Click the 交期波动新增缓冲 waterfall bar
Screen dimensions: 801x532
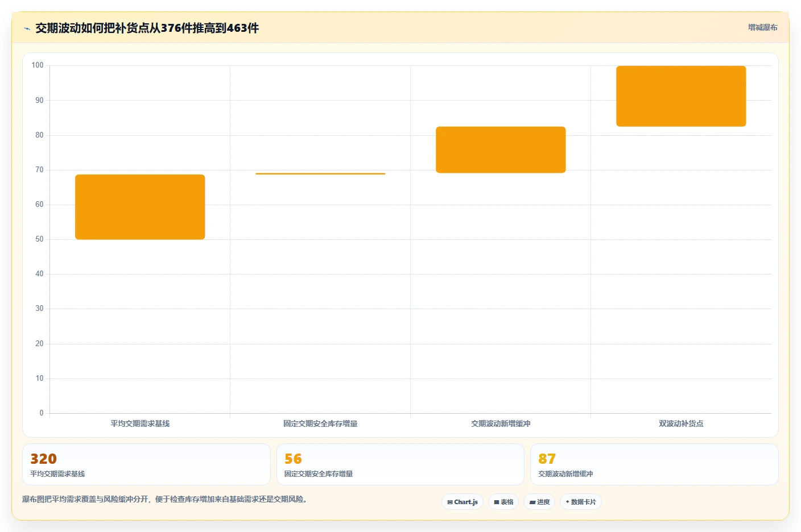coord(501,149)
